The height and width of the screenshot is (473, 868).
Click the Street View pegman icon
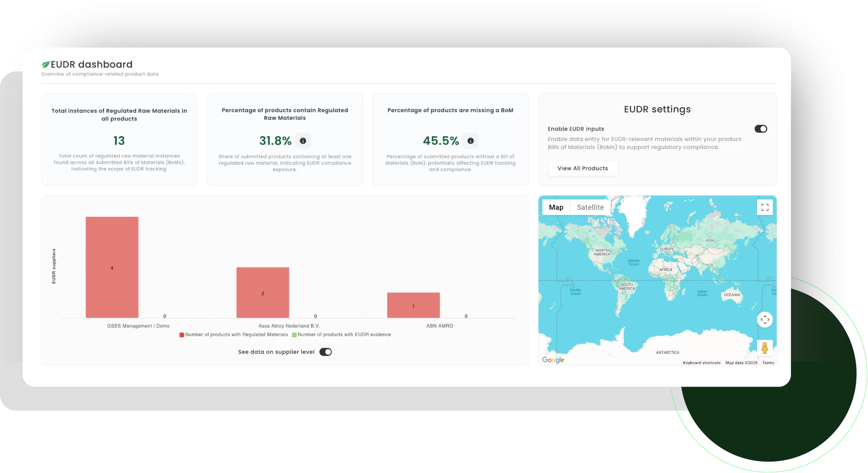click(x=765, y=348)
